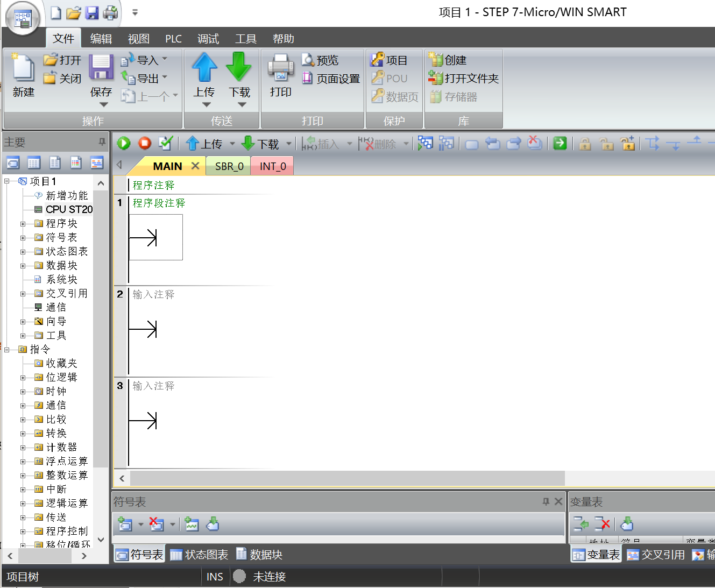This screenshot has height=588, width=715.
Task: Click the green down-arrow 下载 icon in ribbon
Action: [239, 67]
